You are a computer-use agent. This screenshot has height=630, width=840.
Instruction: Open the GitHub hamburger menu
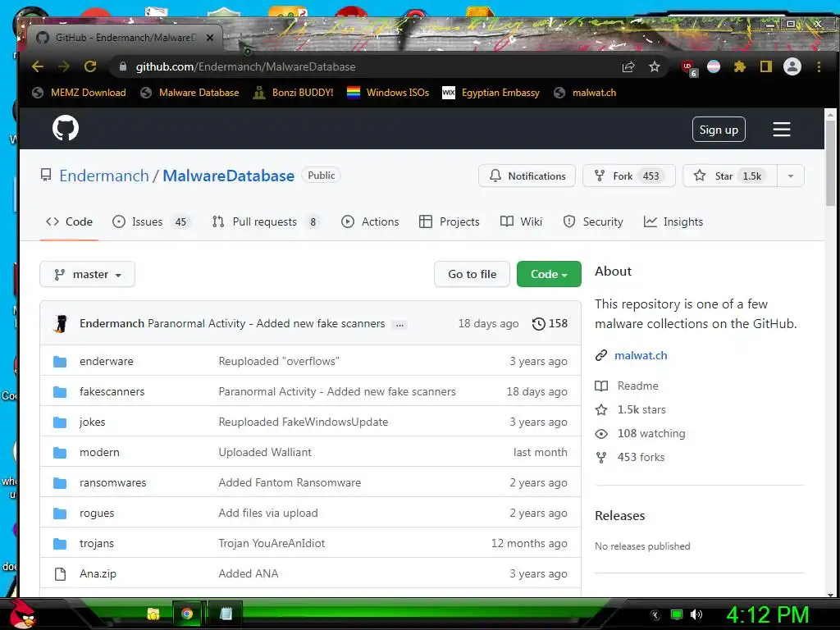point(782,129)
